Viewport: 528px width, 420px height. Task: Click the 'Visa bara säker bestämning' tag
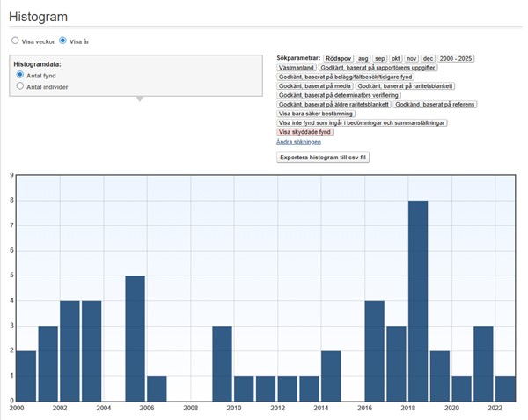tap(317, 114)
